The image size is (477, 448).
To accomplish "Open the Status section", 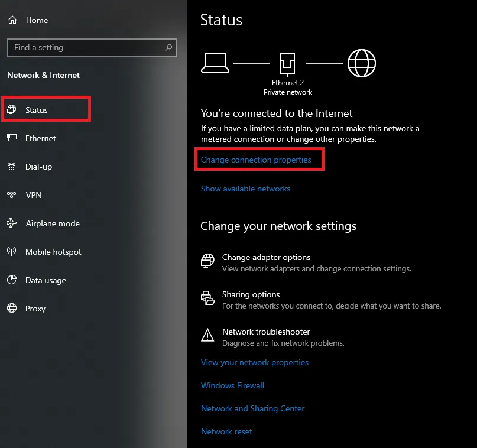I will (37, 110).
